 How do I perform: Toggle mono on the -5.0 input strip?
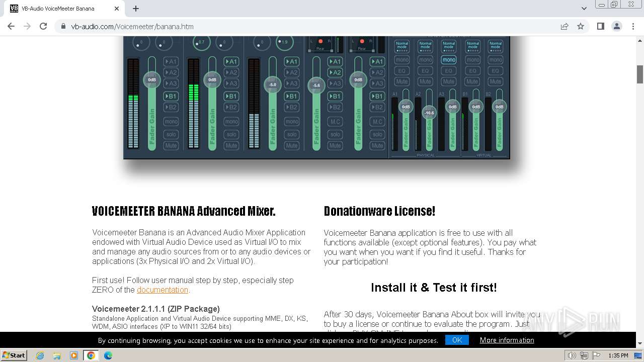[x=292, y=122]
